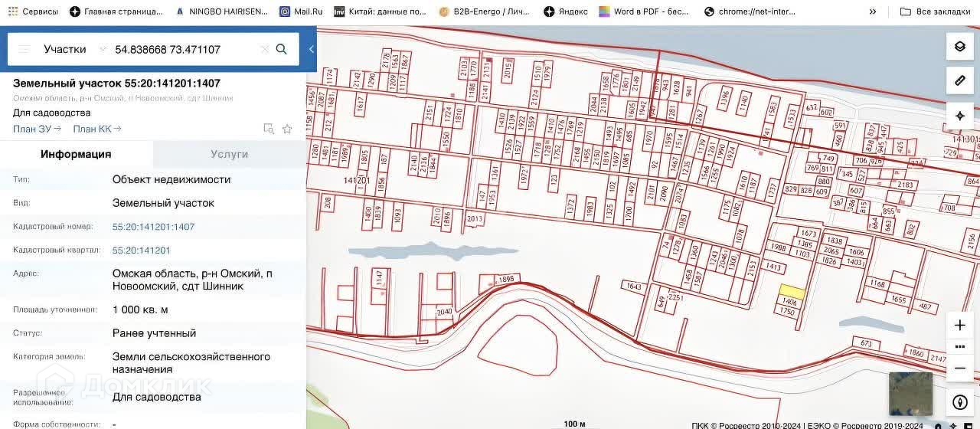Zoom in with the plus button
Screen dimensions: 980x429
click(959, 325)
